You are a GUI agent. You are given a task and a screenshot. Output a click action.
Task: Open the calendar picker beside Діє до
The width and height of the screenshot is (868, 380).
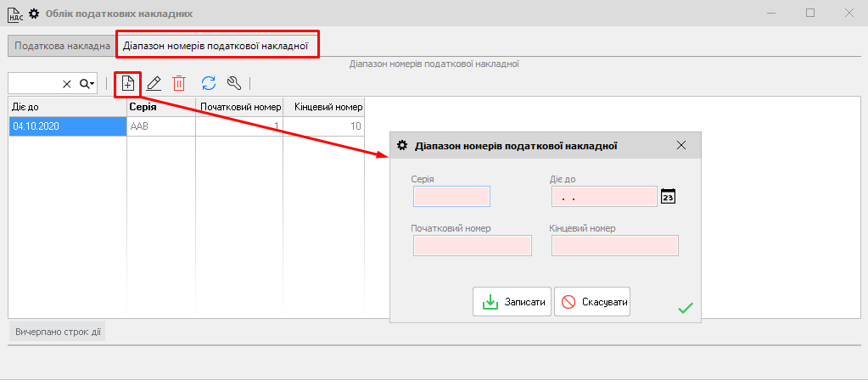point(669,197)
